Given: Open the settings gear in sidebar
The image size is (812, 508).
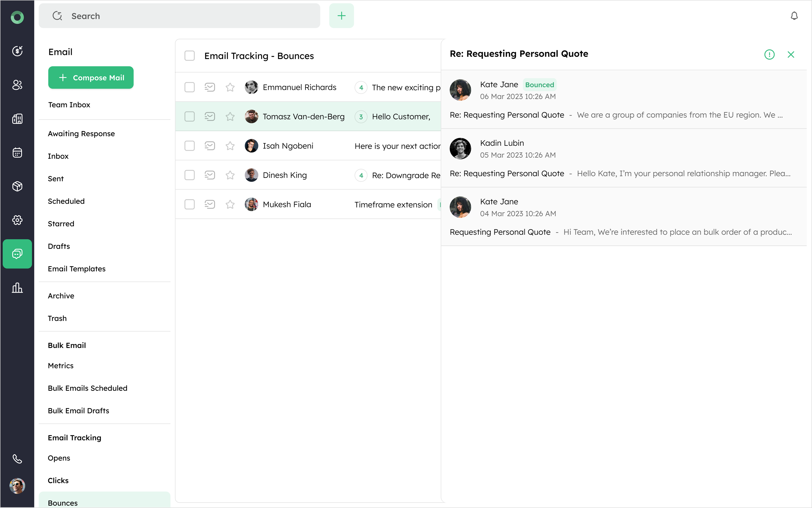Looking at the screenshot, I should pyautogui.click(x=17, y=220).
